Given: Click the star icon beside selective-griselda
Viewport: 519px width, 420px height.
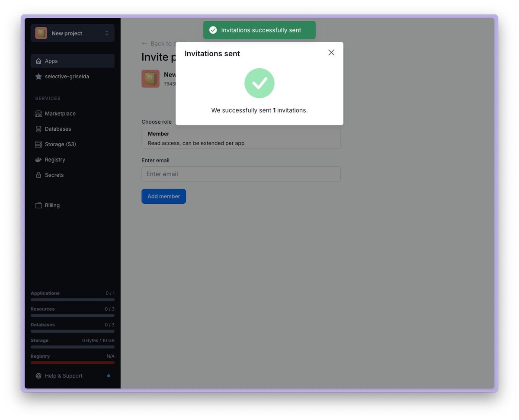Looking at the screenshot, I should [x=38, y=77].
